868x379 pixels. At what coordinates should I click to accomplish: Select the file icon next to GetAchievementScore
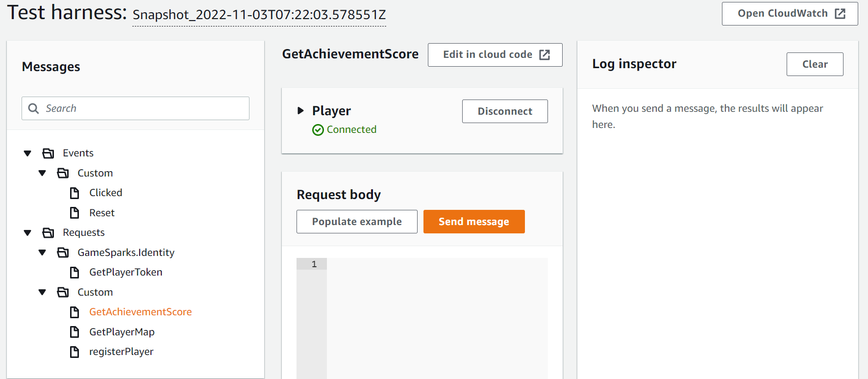74,312
